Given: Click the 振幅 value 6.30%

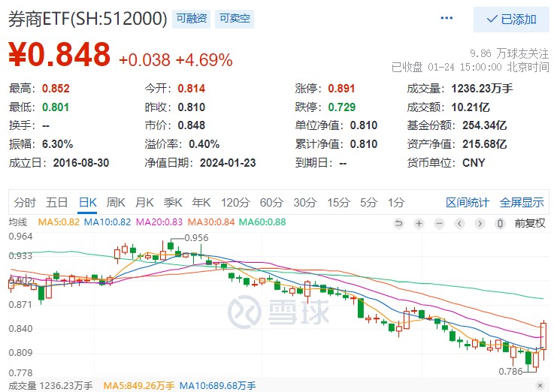Looking at the screenshot, I should point(58,144).
